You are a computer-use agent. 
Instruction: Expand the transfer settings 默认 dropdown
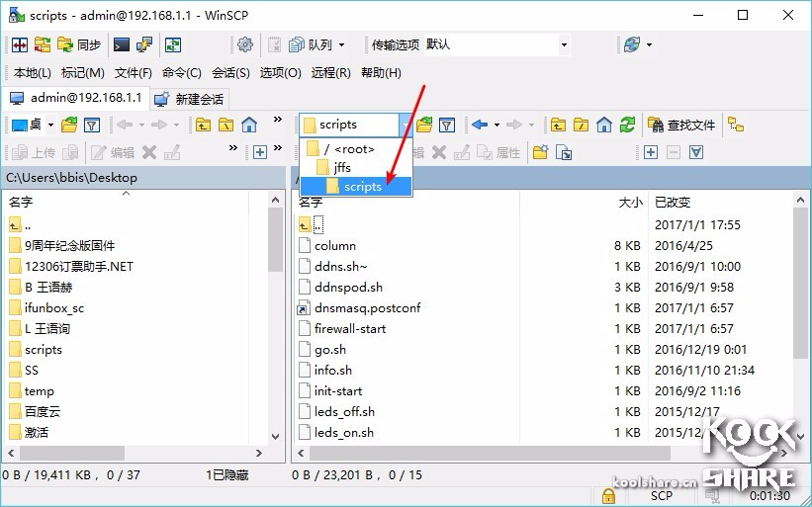click(564, 44)
